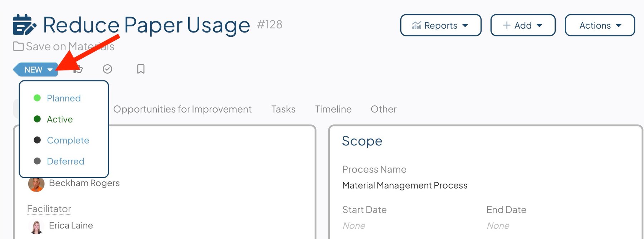
Task: Toggle the bookmark icon
Action: 141,69
